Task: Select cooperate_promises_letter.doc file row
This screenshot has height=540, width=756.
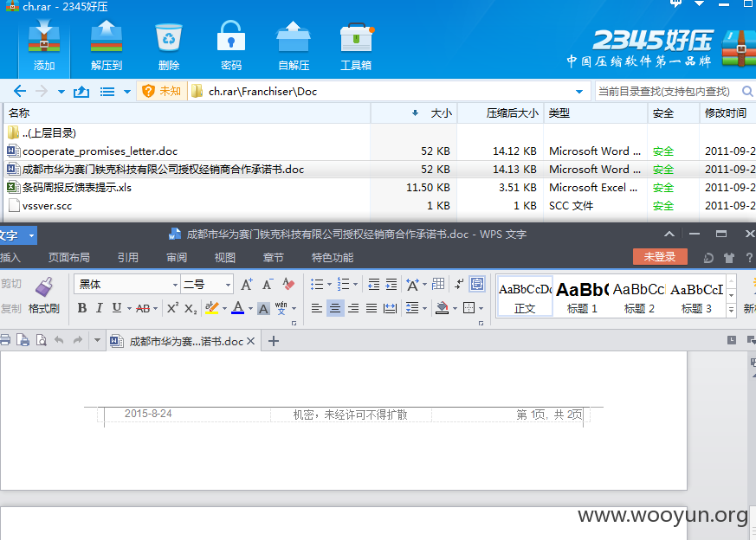Action: click(x=378, y=151)
